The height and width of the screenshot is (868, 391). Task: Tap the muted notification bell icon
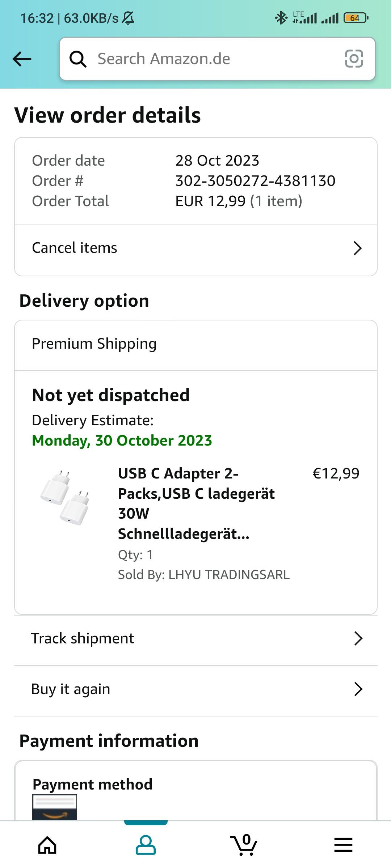pos(128,18)
